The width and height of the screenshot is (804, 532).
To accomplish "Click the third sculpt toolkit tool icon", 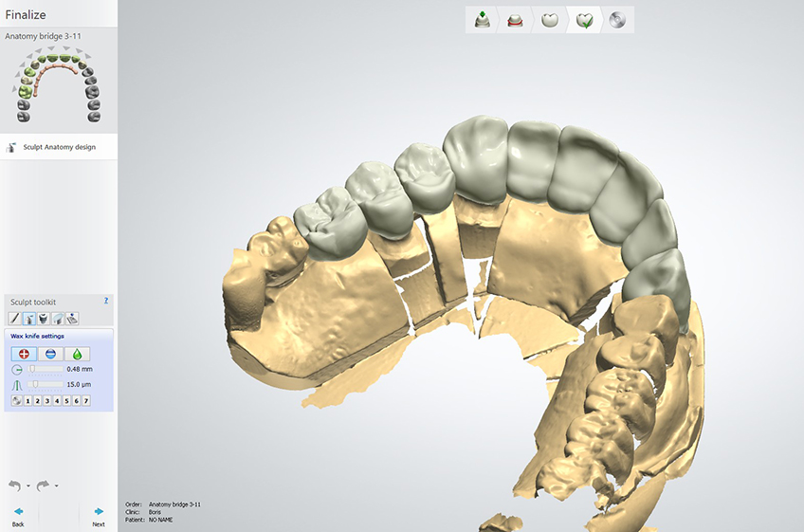I will pos(43,318).
